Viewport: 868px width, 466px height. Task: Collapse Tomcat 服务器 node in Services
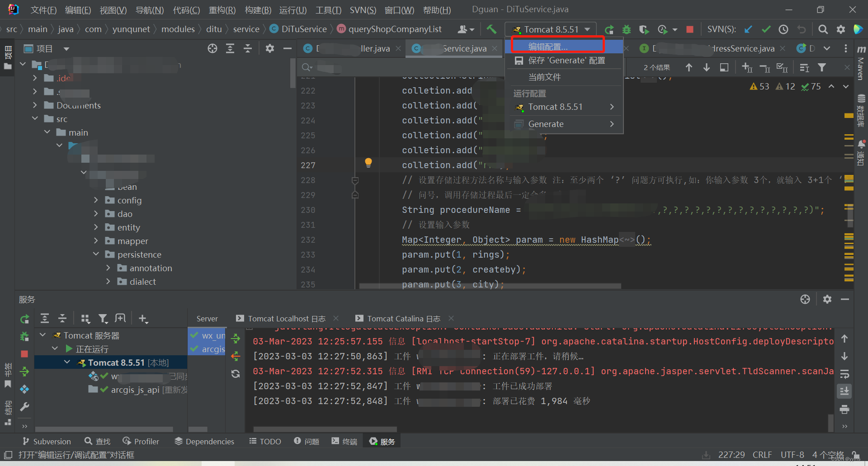(x=43, y=335)
